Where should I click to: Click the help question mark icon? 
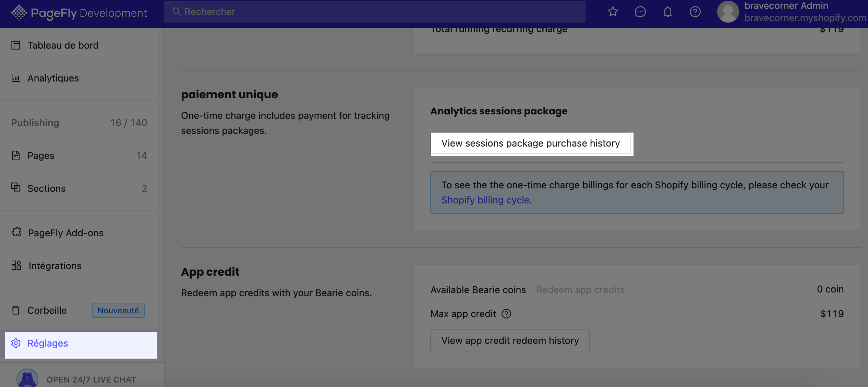(695, 12)
